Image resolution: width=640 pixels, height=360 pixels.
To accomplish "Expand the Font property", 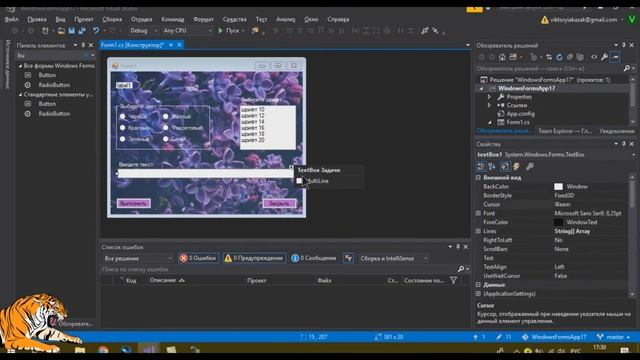I will pyautogui.click(x=478, y=213).
